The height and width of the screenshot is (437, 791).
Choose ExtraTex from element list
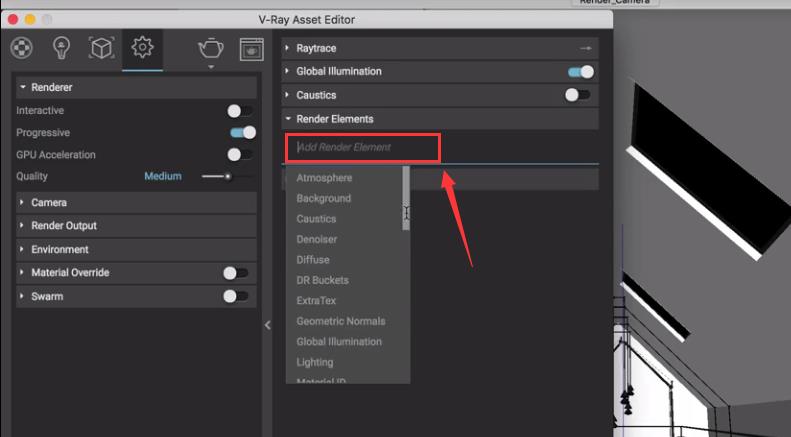[x=316, y=300]
